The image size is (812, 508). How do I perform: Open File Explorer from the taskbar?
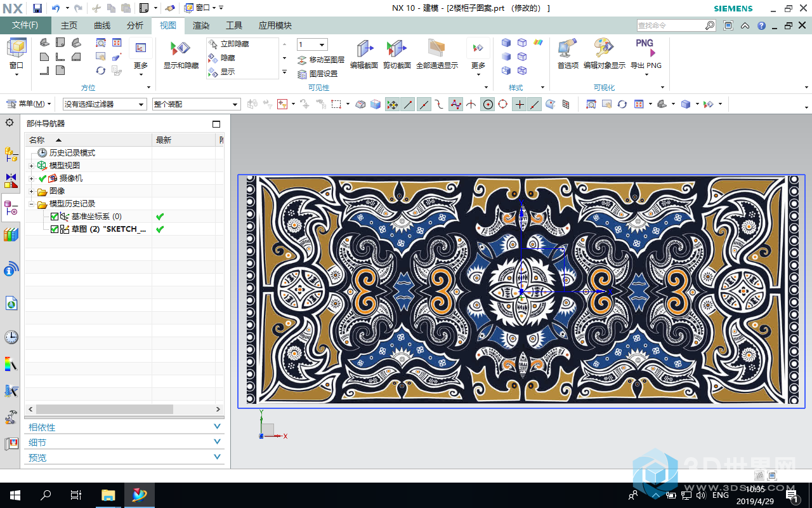pyautogui.click(x=108, y=495)
